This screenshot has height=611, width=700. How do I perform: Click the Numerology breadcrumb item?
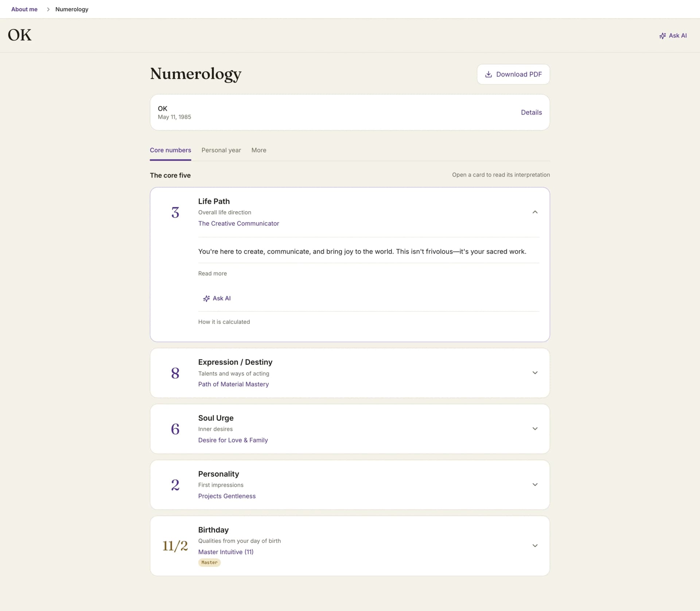72,9
